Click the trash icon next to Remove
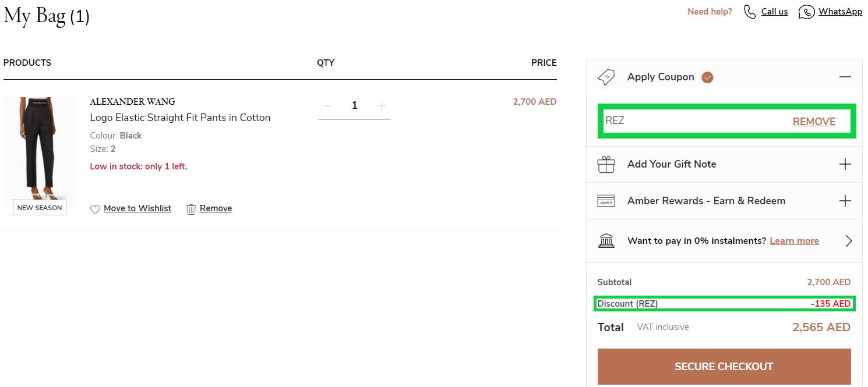Image resolution: width=868 pixels, height=387 pixels. (x=191, y=208)
